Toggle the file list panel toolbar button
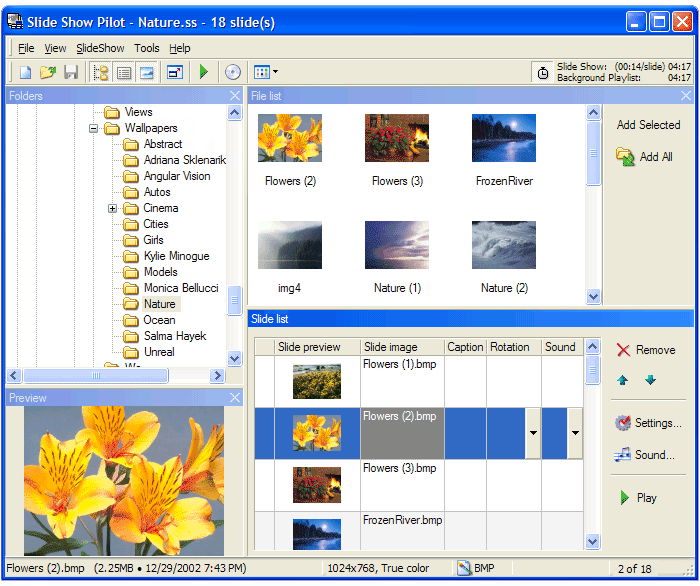Screen dimensions: 700x586 [x=124, y=72]
